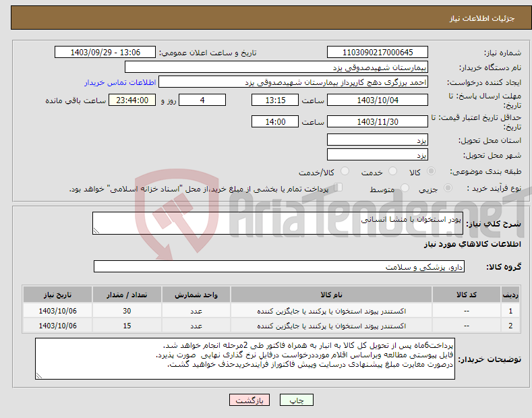Click the توضیحات خریدار notes textarea

pos(245,359)
